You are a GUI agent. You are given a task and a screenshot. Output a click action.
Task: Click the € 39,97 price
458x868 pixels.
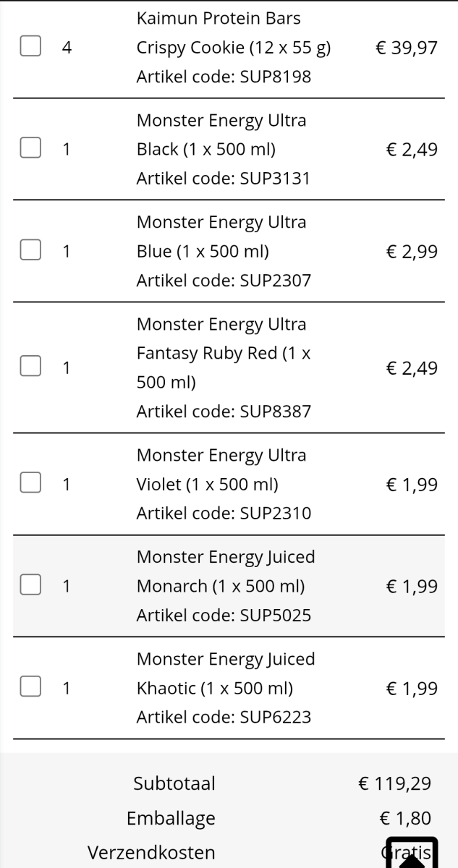point(407,48)
